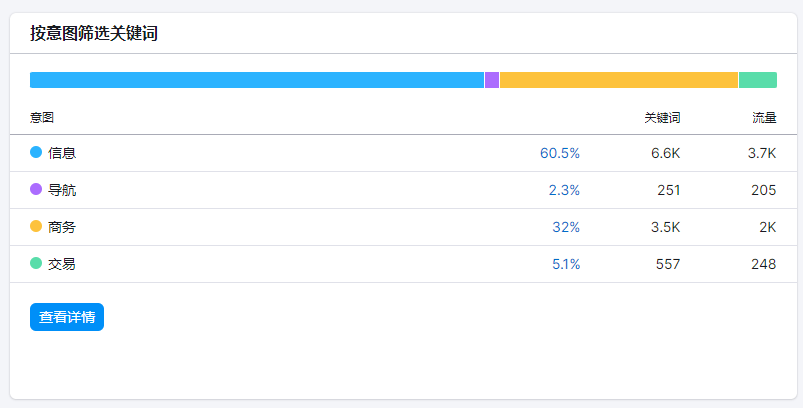
Task: Select the yellow segment of the intent bar
Action: [x=618, y=80]
